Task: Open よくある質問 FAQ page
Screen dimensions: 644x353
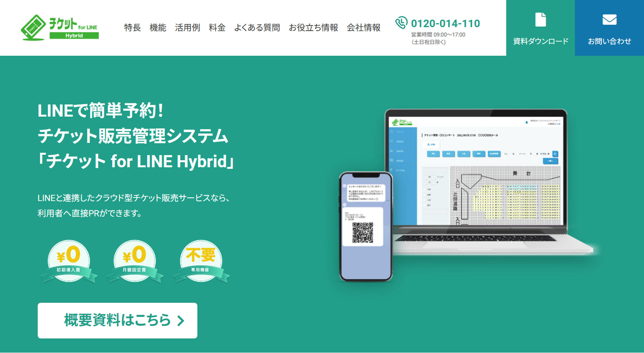Action: pyautogui.click(x=257, y=28)
